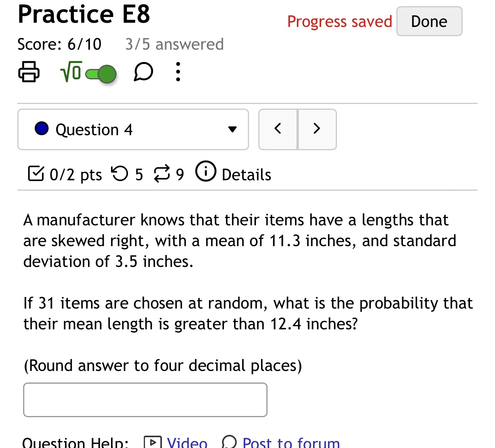Click the answer input box

coord(145,399)
